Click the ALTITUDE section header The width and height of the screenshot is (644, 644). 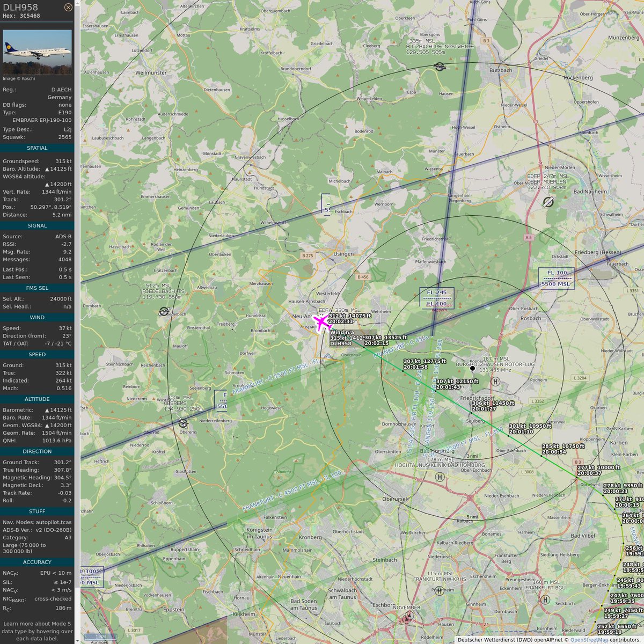coord(37,399)
